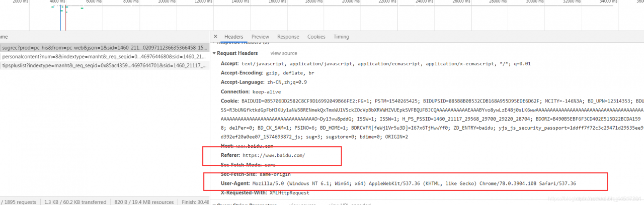Select the tipspluslist?indextype=manht request row

pyautogui.click(x=105, y=65)
